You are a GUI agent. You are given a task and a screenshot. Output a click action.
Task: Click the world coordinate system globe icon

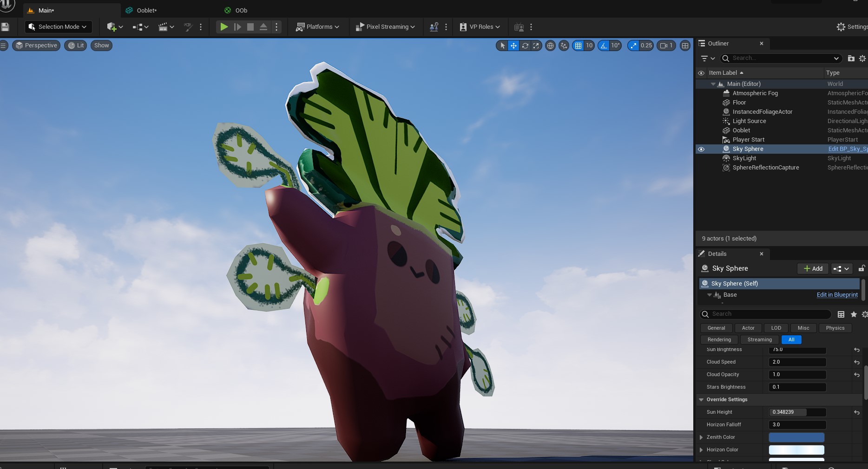tap(550, 46)
